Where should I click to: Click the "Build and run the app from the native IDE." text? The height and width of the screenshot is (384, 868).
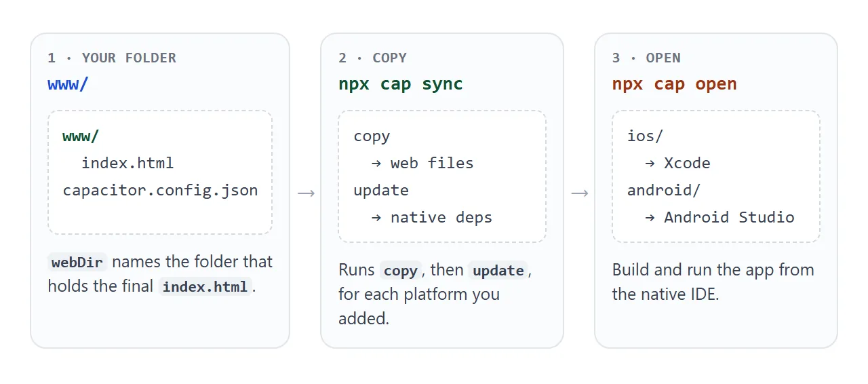713,282
